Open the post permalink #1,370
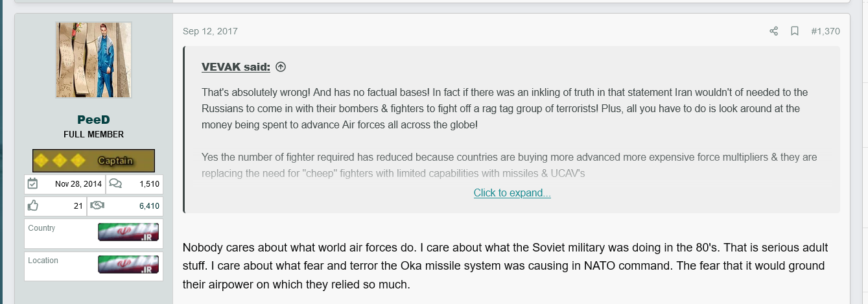The width and height of the screenshot is (868, 304). point(825,31)
